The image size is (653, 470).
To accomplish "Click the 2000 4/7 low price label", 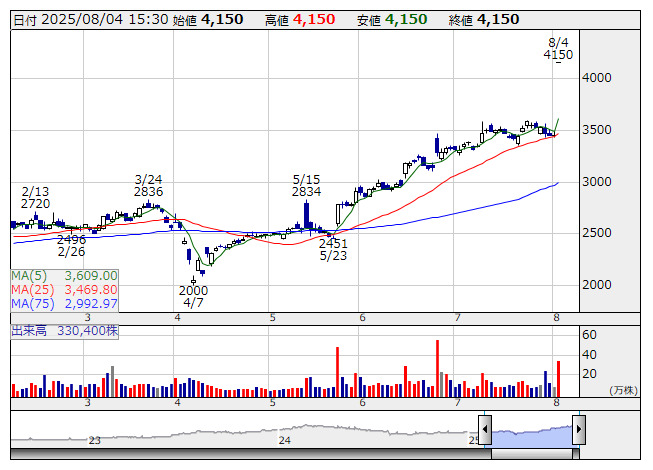I will 193,296.
